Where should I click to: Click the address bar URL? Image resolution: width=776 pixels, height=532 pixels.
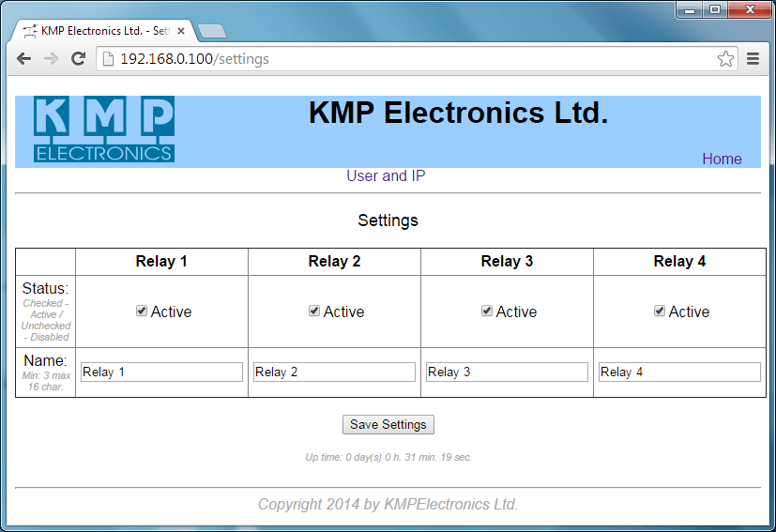(x=194, y=59)
